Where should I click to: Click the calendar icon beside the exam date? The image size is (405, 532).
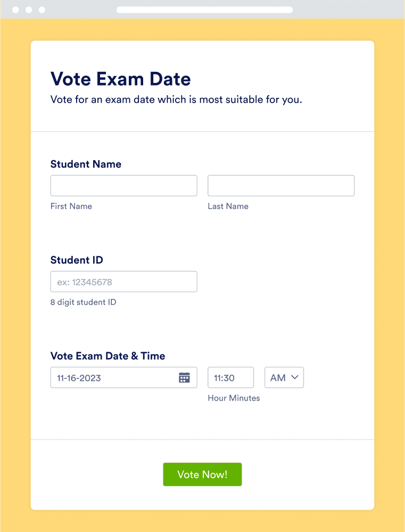pyautogui.click(x=184, y=377)
